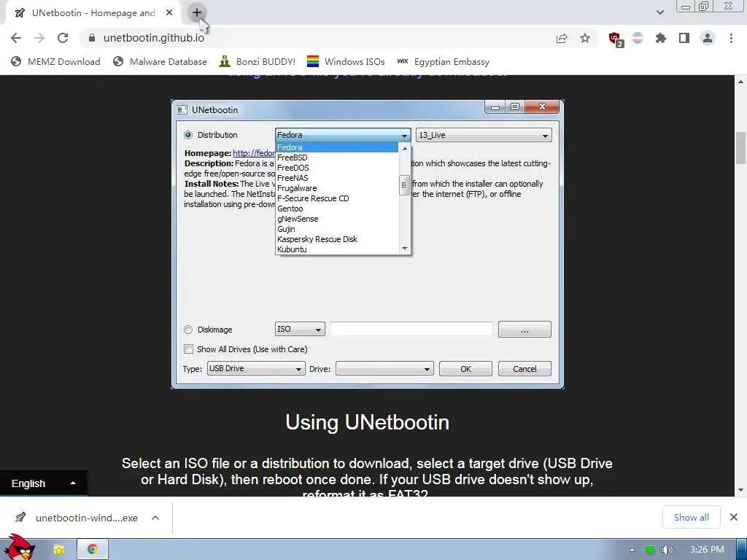
Task: Choose Kaspersky Rescue Disk entry
Action: [336, 239]
